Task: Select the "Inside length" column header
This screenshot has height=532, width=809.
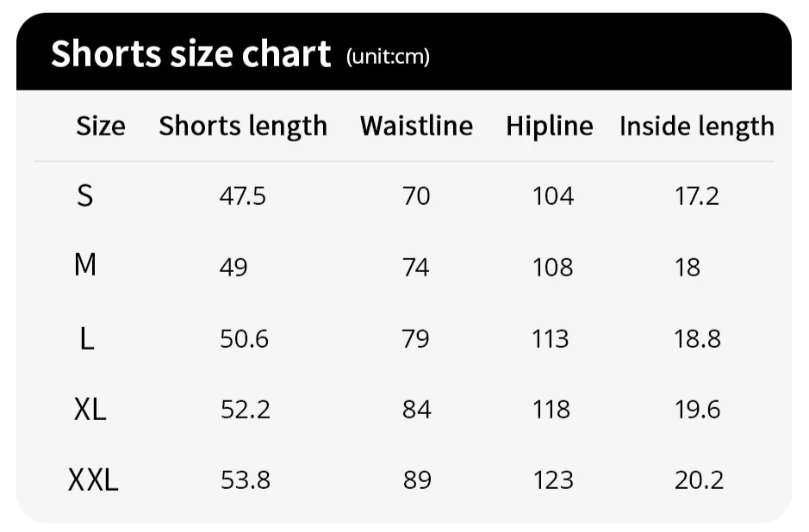Action: (696, 127)
